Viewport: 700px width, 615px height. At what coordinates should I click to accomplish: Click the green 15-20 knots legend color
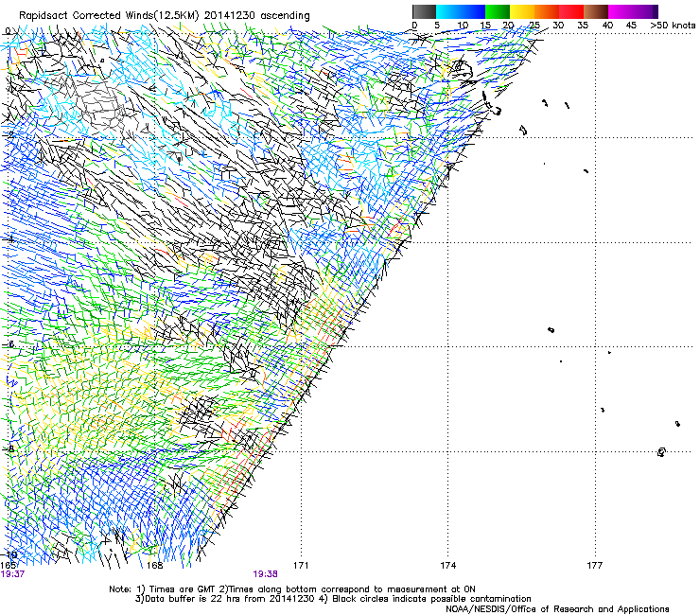coord(497,11)
